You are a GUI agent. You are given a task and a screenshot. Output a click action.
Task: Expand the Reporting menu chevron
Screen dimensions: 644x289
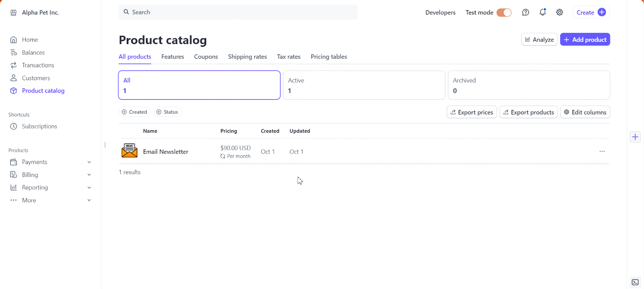click(x=89, y=187)
